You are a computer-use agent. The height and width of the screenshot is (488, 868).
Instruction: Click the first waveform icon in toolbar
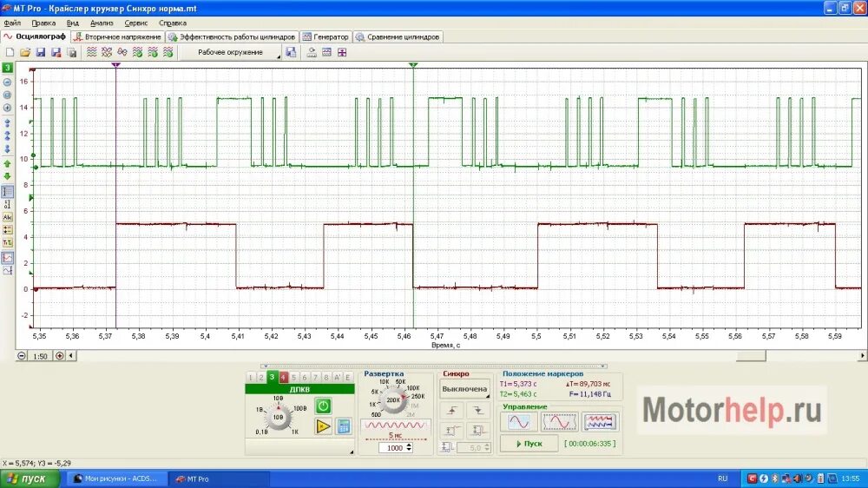92,52
